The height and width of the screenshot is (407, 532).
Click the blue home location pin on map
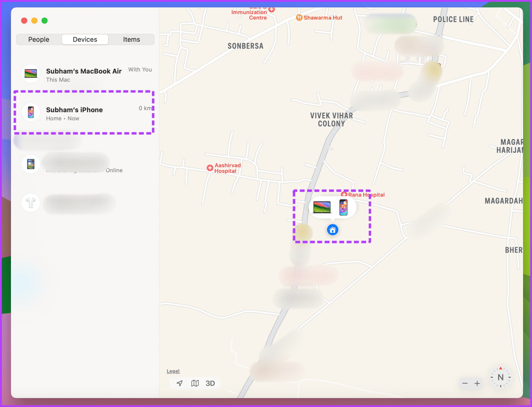coord(332,230)
